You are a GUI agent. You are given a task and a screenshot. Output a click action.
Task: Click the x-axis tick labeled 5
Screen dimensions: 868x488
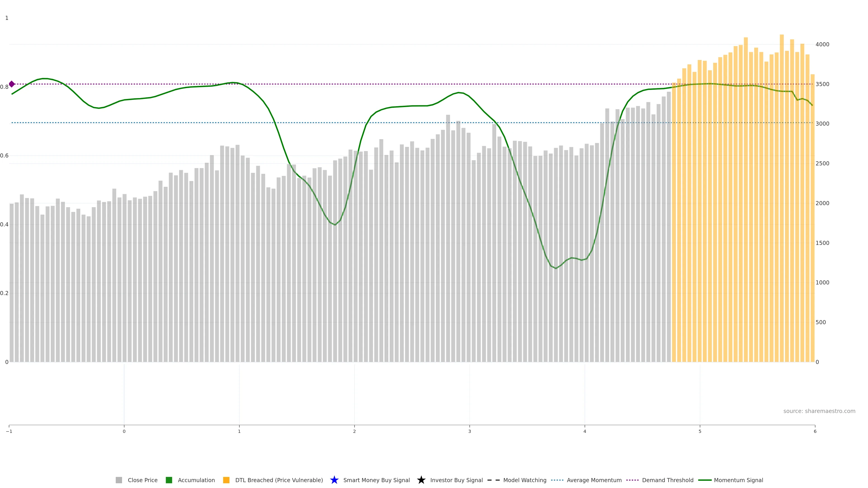coord(700,432)
